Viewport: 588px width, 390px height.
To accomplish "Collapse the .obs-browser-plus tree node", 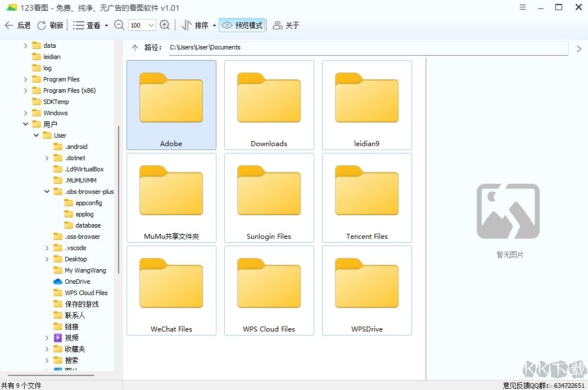I will 47,191.
